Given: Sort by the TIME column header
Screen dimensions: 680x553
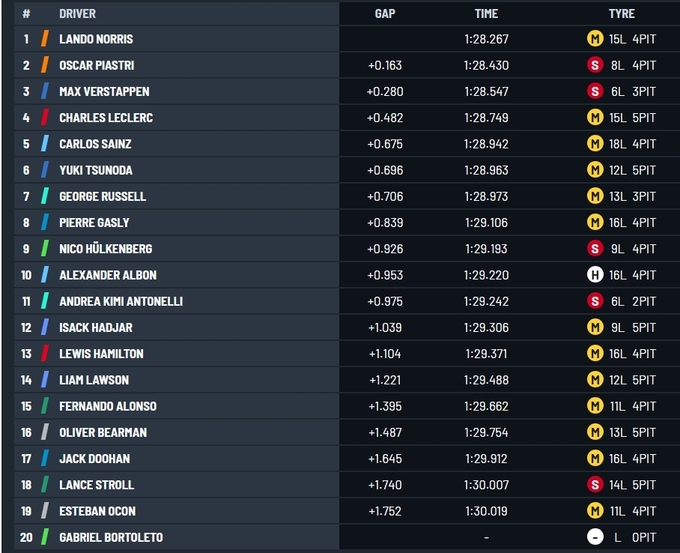Looking at the screenshot, I should [x=486, y=14].
